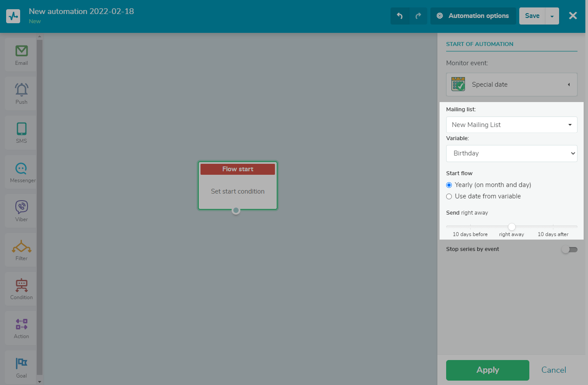Open the Mailing list dropdown
588x385 pixels.
coord(511,125)
